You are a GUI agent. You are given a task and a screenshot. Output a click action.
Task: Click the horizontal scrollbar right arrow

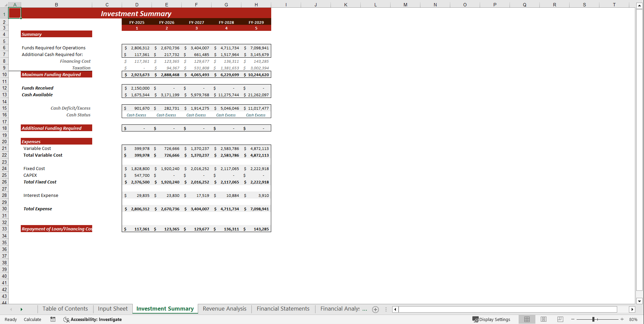pyautogui.click(x=632, y=309)
